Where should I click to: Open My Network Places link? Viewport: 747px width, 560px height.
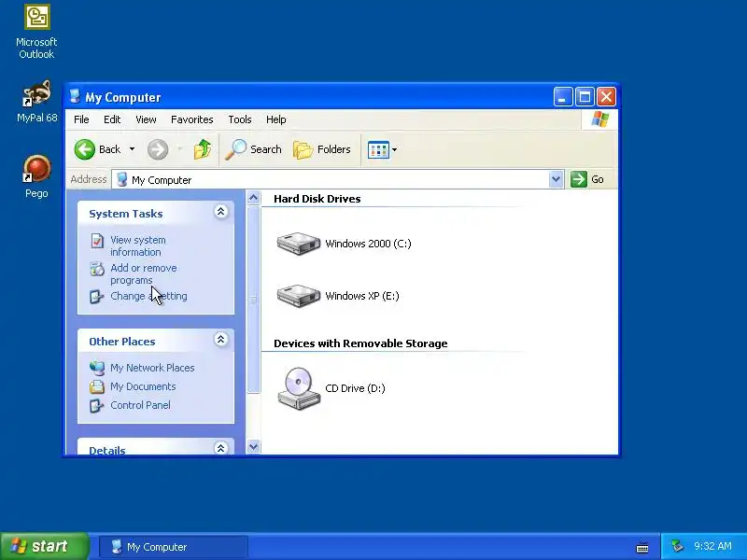pos(152,368)
